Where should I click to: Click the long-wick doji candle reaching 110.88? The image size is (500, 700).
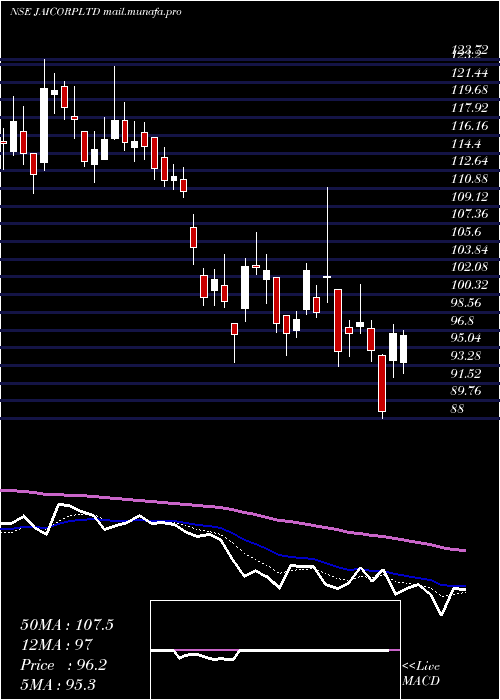click(327, 245)
